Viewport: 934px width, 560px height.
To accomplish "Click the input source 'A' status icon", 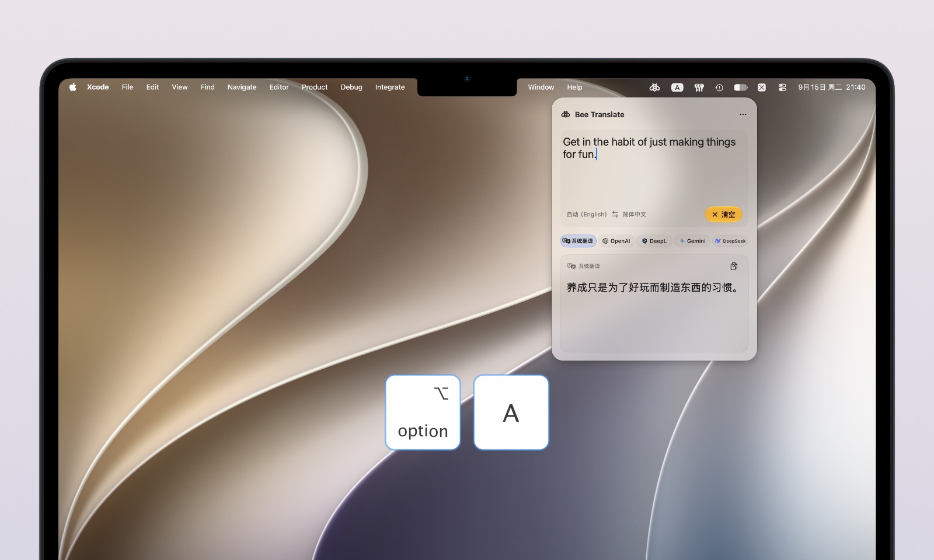I will 677,87.
